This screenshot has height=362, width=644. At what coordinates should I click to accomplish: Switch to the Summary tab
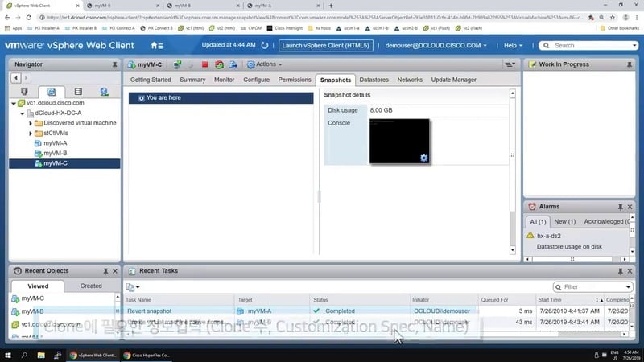tap(192, 80)
